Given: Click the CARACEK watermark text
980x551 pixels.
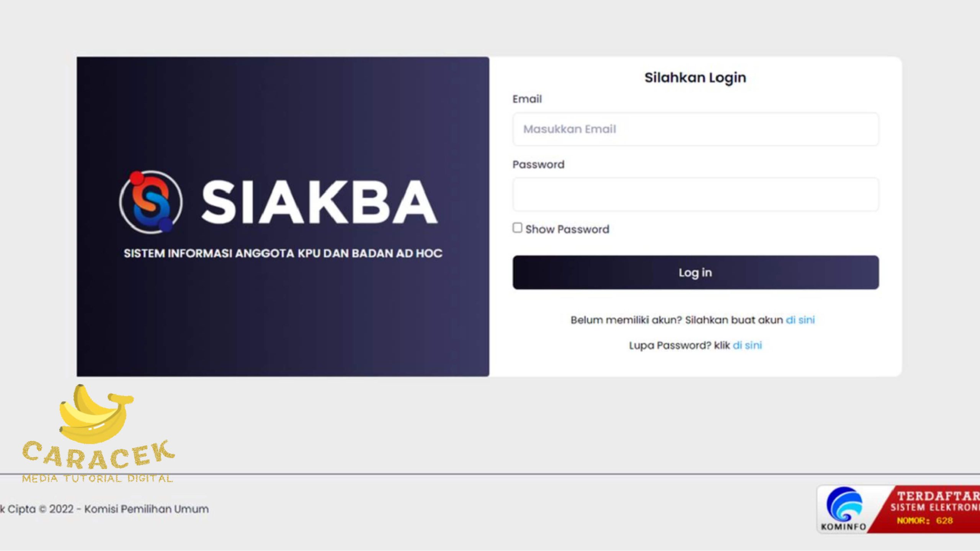Looking at the screenshot, I should (98, 456).
